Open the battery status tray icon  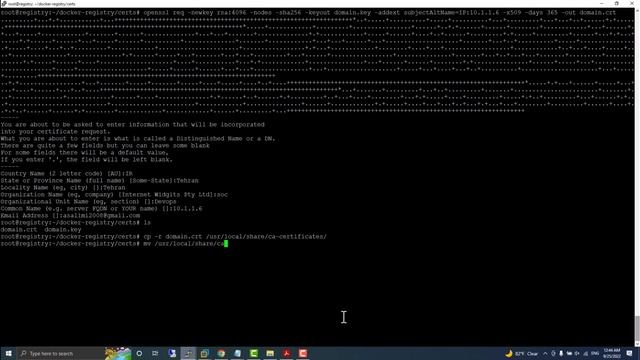click(x=569, y=353)
